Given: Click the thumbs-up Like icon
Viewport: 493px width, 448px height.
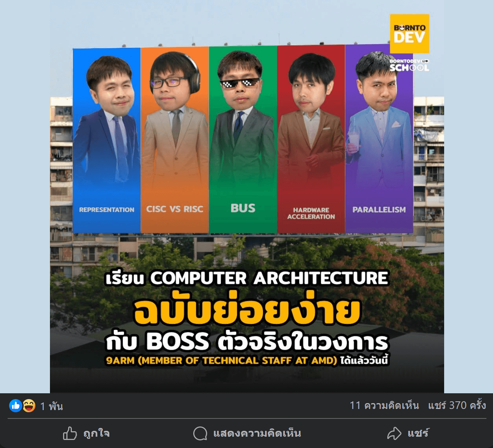Looking at the screenshot, I should [70, 433].
